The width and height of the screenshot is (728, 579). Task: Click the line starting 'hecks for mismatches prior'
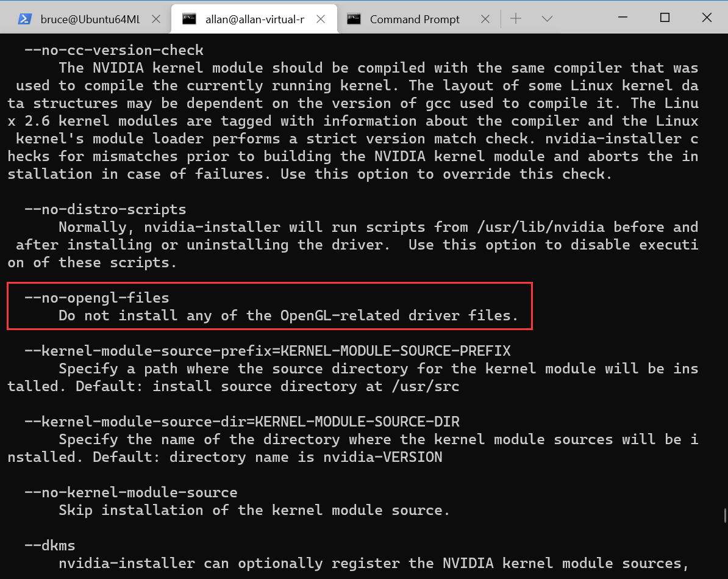pos(353,156)
